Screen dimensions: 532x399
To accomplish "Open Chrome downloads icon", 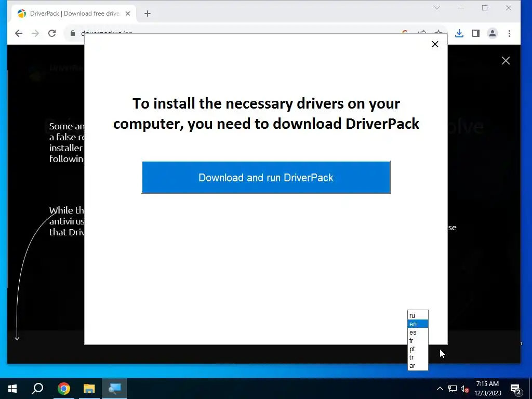I will pos(459,33).
